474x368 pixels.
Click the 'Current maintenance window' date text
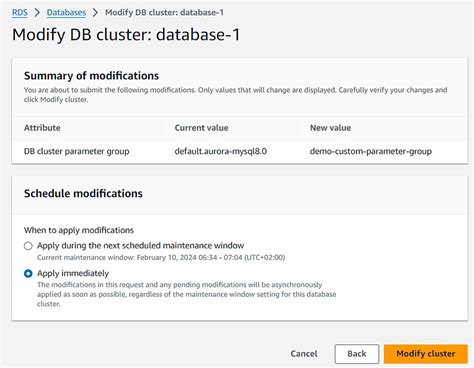(x=161, y=258)
